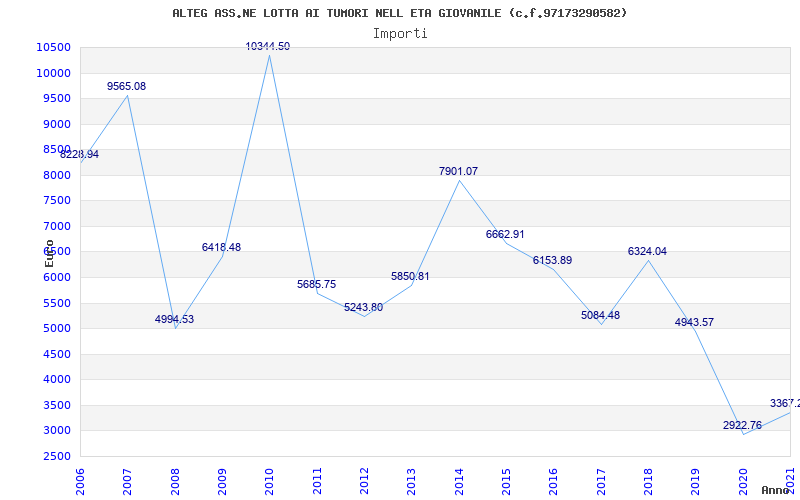Select the 5084.48 data label

tap(601, 315)
